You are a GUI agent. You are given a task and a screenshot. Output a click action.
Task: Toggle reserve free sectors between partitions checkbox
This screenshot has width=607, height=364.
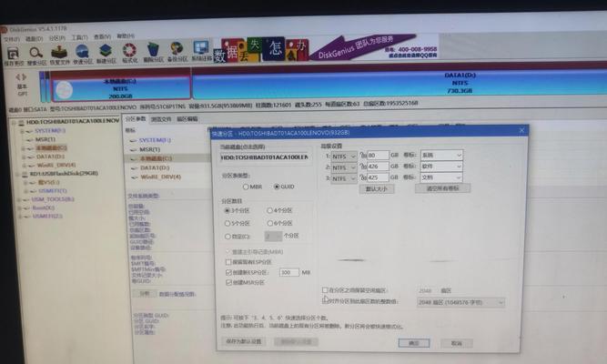coord(325,289)
